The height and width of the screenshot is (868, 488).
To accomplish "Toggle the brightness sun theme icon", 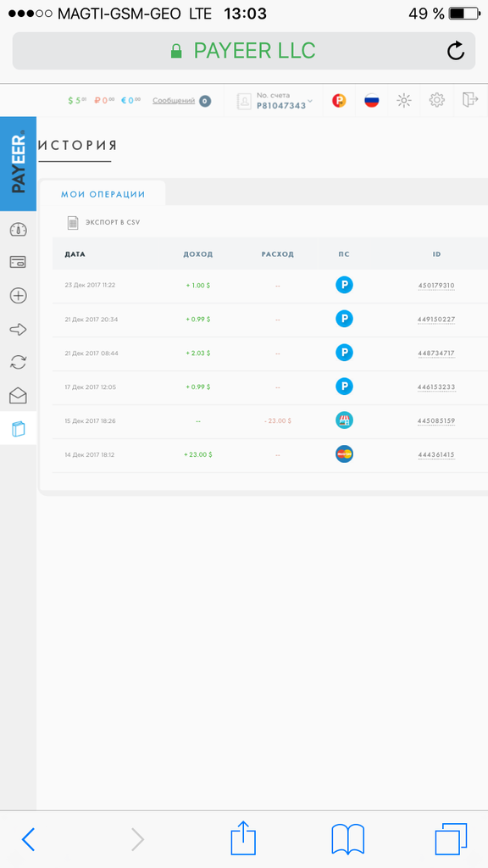I will click(x=404, y=100).
